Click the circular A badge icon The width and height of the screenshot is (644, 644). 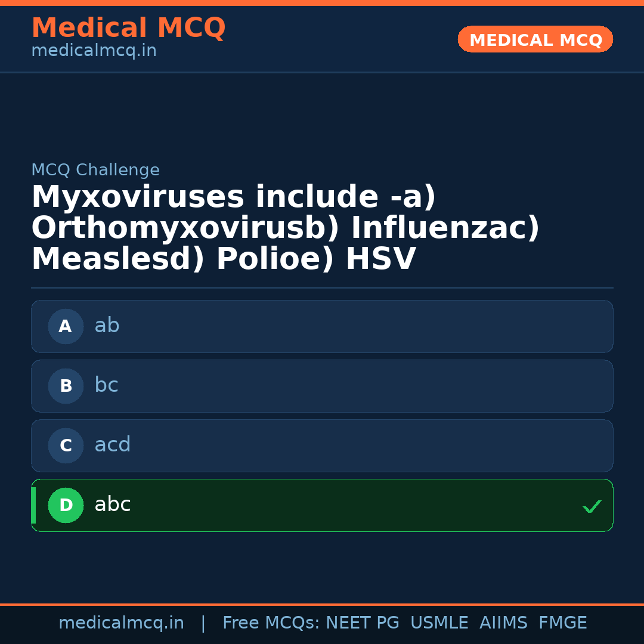pyautogui.click(x=66, y=326)
